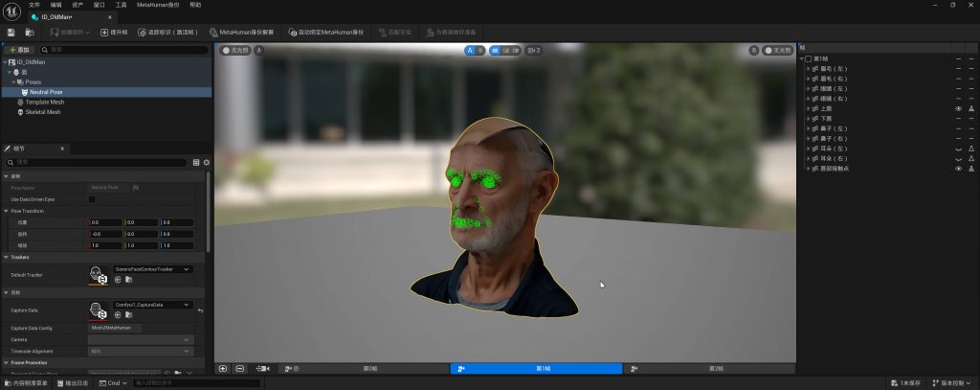The width and height of the screenshot is (980, 390).
Task: Select the 第2帧 frame tab in timeline
Action: [x=709, y=368]
